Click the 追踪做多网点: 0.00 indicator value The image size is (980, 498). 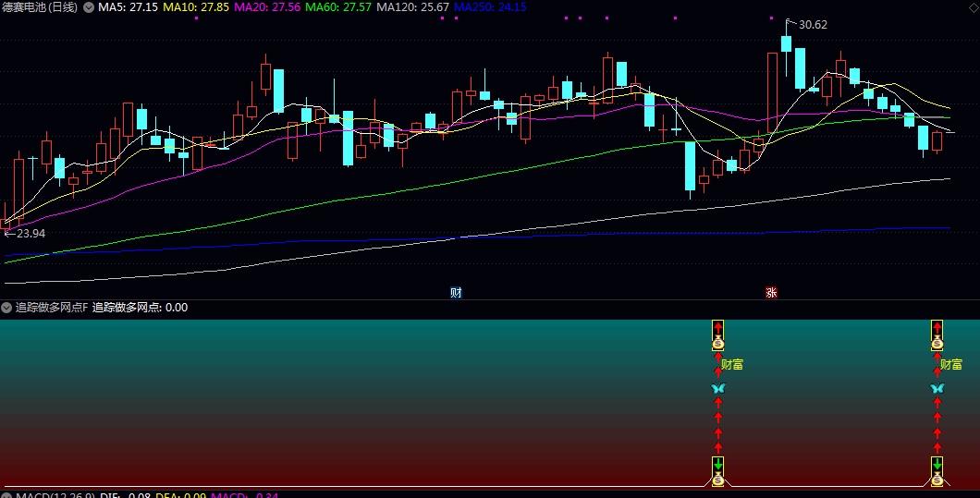coord(140,308)
